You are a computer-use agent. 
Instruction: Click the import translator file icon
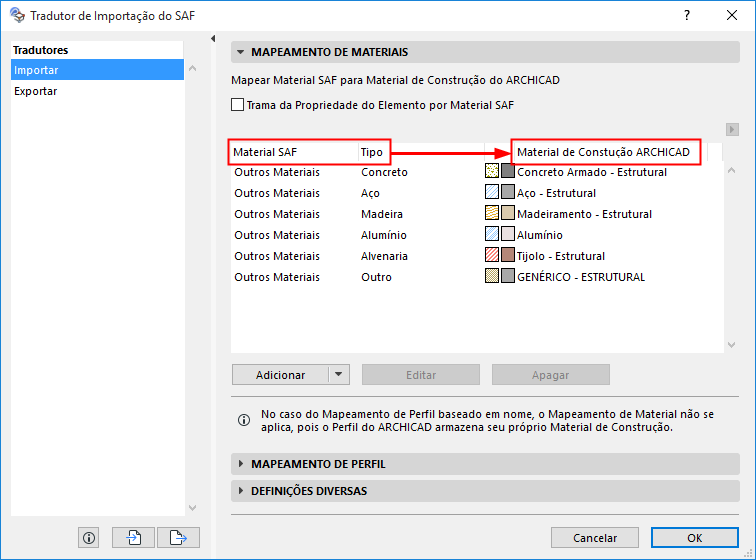pyautogui.click(x=134, y=537)
